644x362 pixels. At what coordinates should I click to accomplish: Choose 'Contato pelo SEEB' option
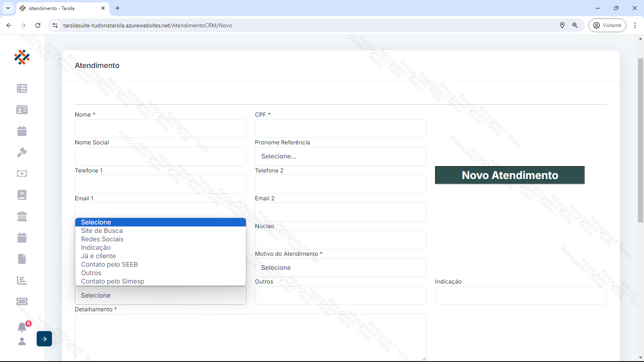(x=109, y=265)
